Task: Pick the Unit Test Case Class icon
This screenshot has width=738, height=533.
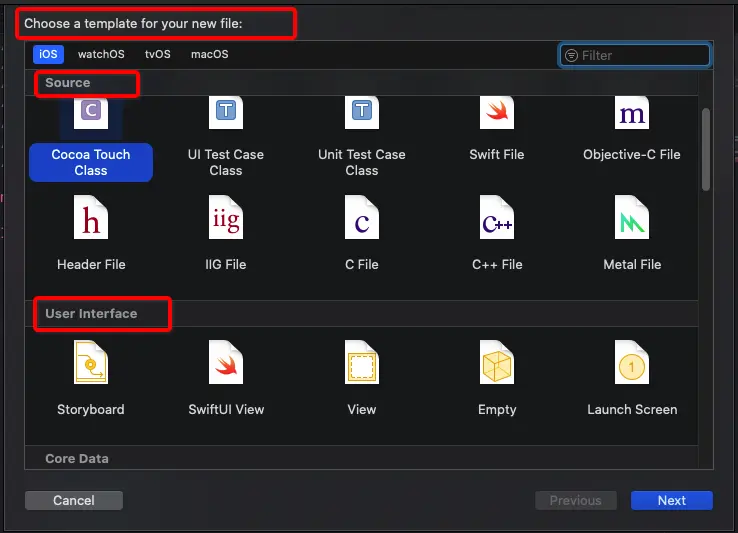Action: [361, 113]
